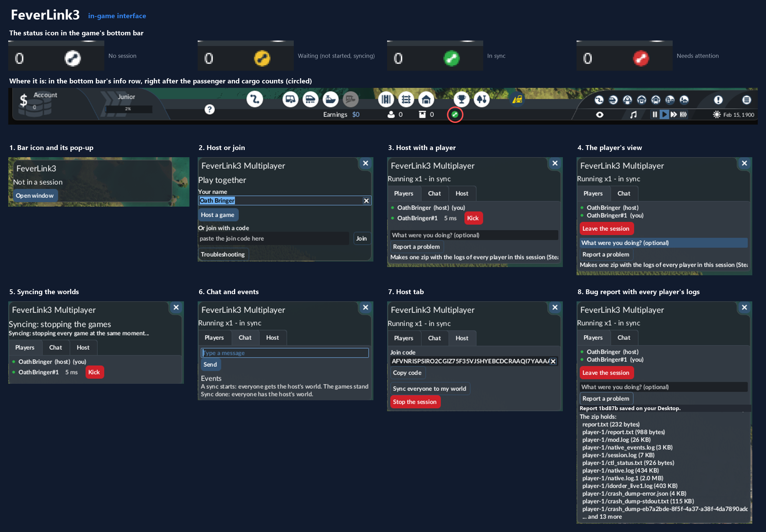The width and height of the screenshot is (766, 532).
Task: Pause the game simulation
Action: (x=655, y=115)
